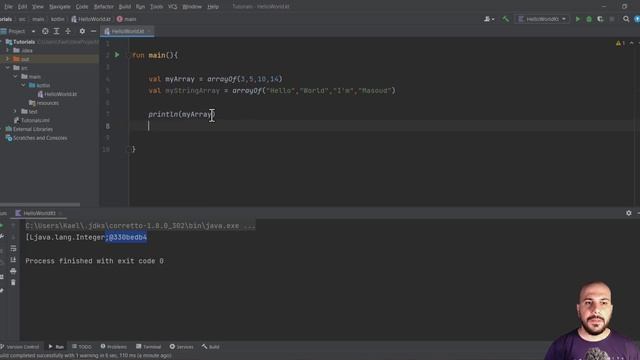Screen dimensions: 640x360
Task: Open the File menu
Action: (x=8, y=7)
